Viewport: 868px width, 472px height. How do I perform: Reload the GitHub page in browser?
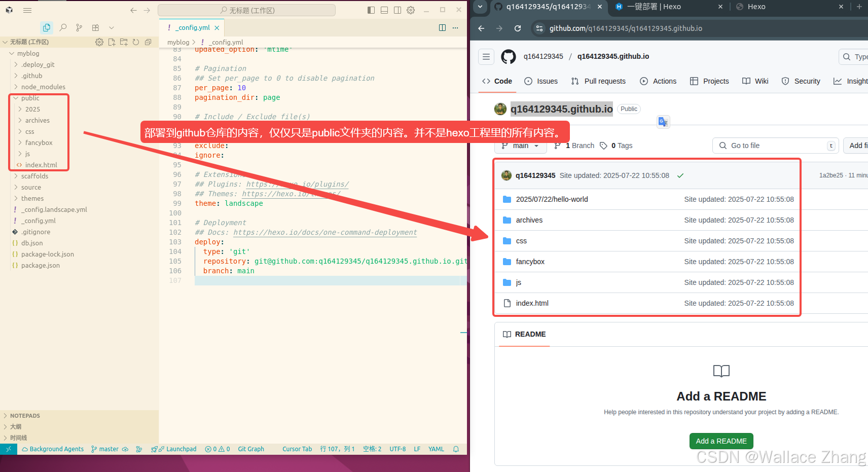[x=518, y=28]
